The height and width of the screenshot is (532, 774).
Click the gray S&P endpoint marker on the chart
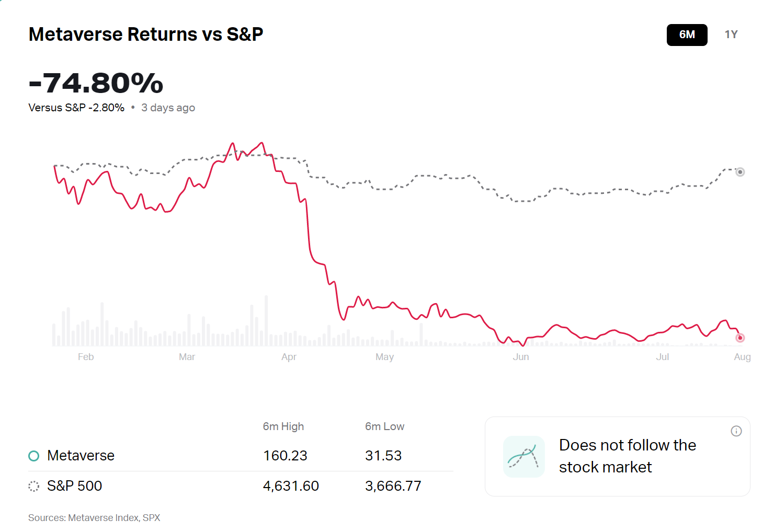739,172
